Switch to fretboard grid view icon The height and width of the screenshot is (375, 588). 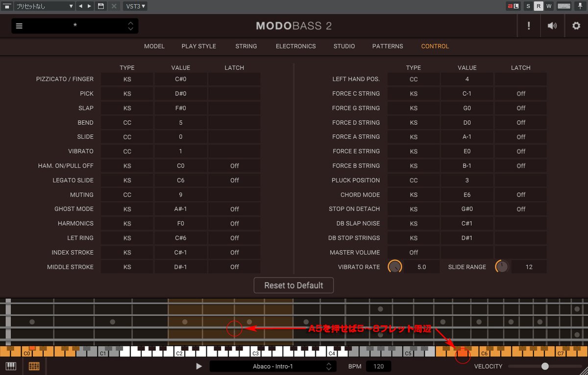[34, 366]
